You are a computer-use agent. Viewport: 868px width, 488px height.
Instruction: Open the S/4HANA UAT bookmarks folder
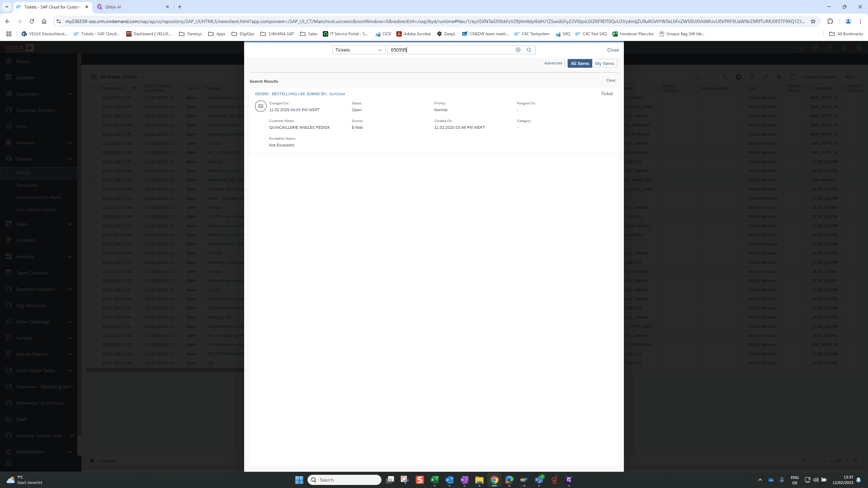[277, 34]
